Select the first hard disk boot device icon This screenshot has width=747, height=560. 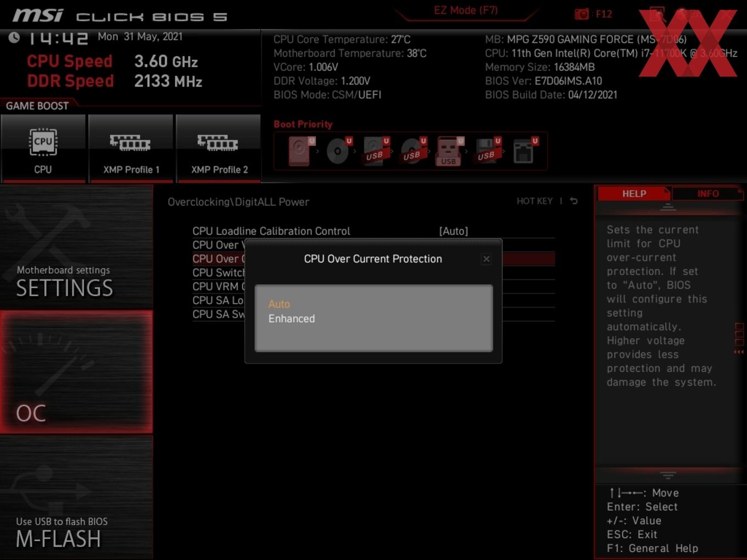[300, 151]
